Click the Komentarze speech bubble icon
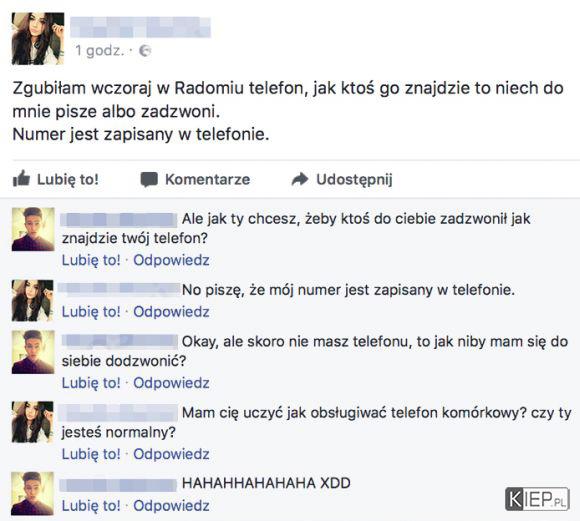The width and height of the screenshot is (580, 521). (149, 179)
